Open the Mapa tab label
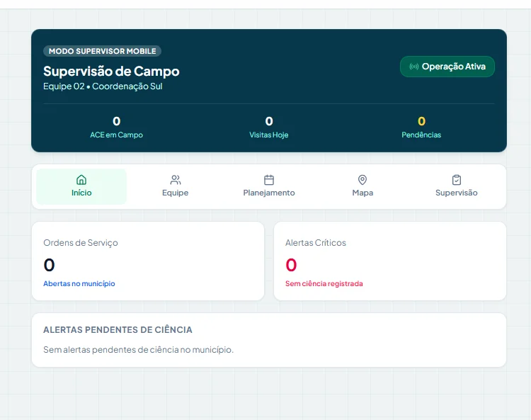The height and width of the screenshot is (420, 531). [362, 193]
